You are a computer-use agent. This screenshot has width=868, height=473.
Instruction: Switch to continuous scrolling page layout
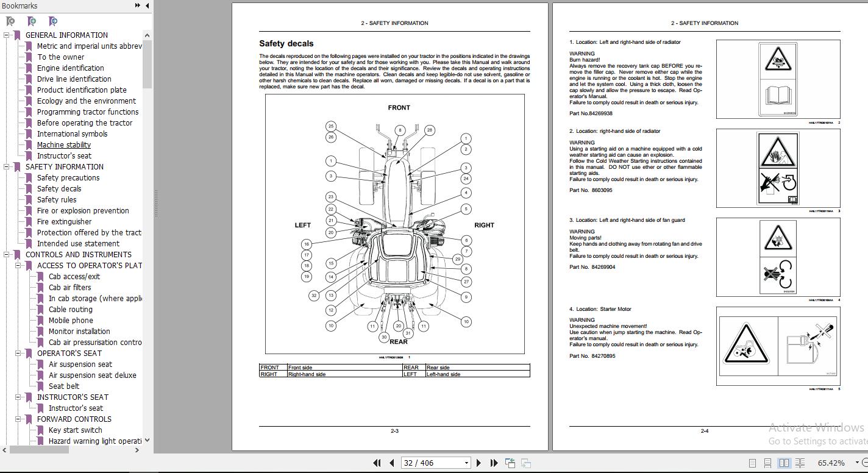769,463
